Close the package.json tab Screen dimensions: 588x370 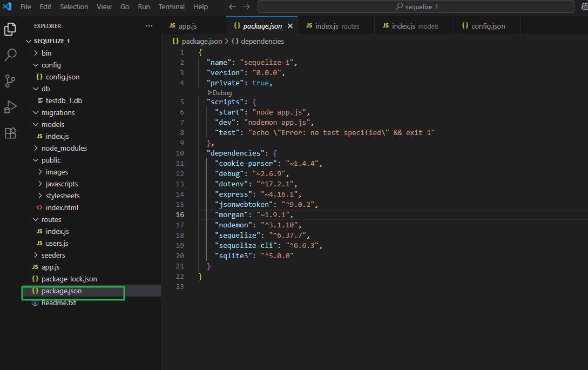pyautogui.click(x=290, y=26)
